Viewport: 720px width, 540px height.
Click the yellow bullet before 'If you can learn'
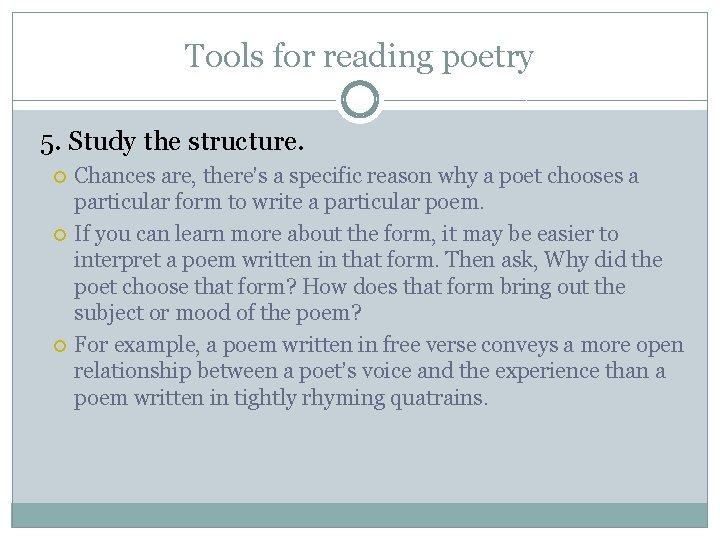pyautogui.click(x=60, y=235)
